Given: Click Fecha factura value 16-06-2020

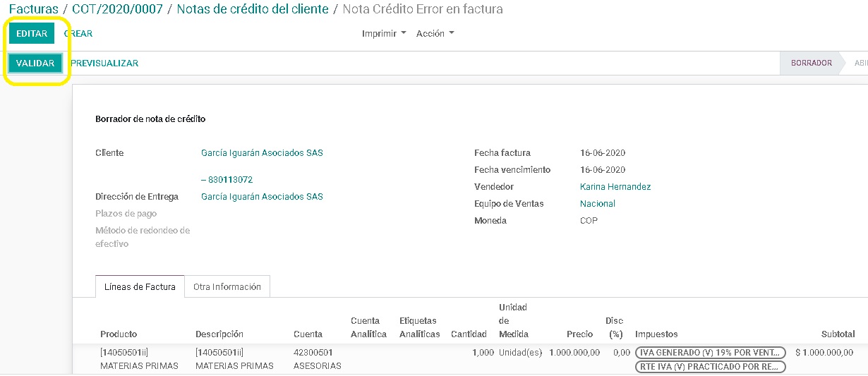Looking at the screenshot, I should (x=603, y=152).
